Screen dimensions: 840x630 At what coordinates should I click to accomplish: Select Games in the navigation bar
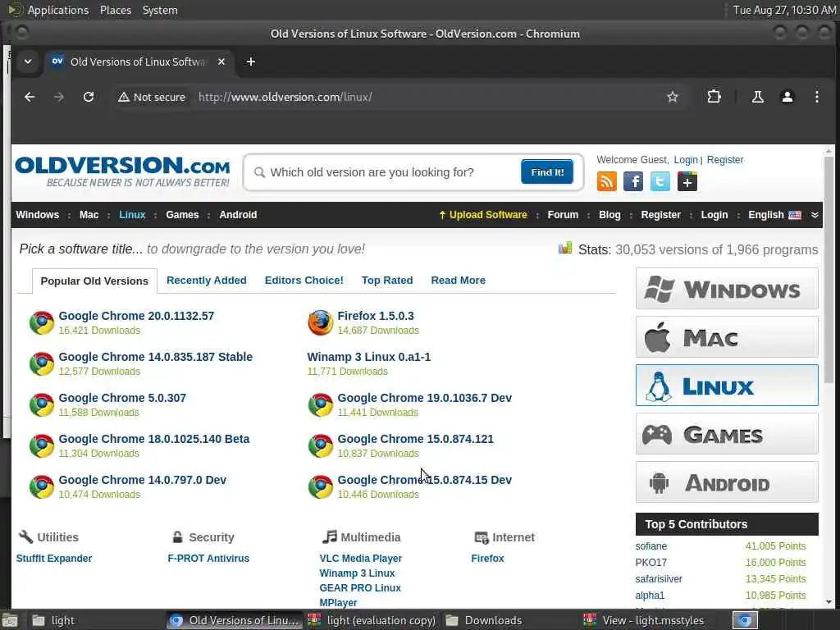click(182, 215)
